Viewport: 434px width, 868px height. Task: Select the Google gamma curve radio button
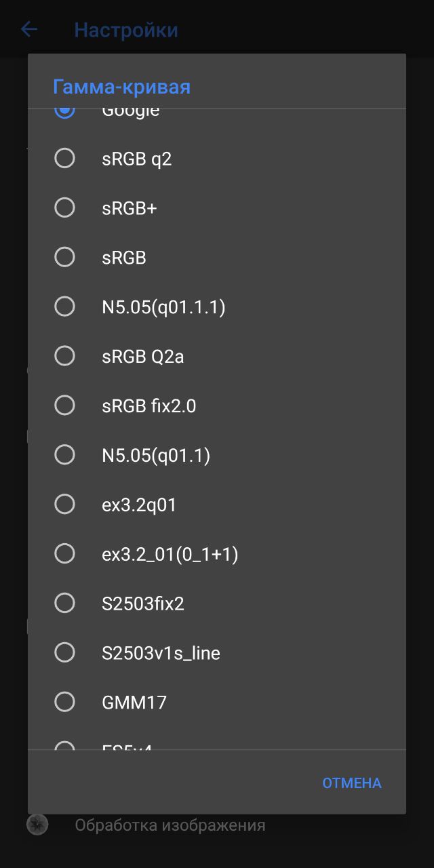(64, 111)
